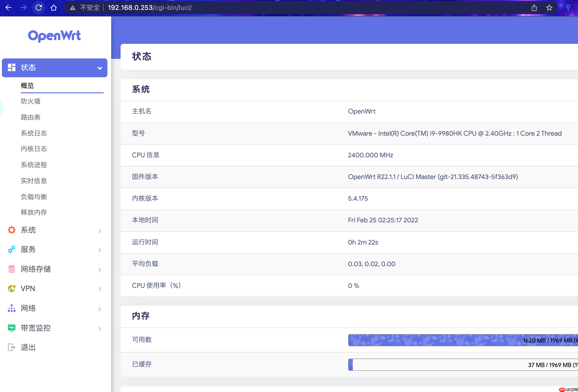This screenshot has width=578, height=392.
Task: Expand the 网络 menu chevron
Action: [x=100, y=309]
